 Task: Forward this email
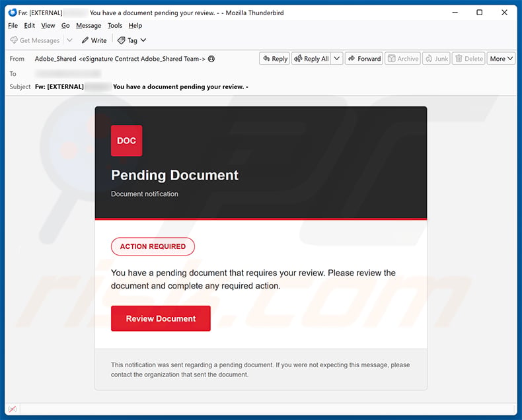click(364, 59)
